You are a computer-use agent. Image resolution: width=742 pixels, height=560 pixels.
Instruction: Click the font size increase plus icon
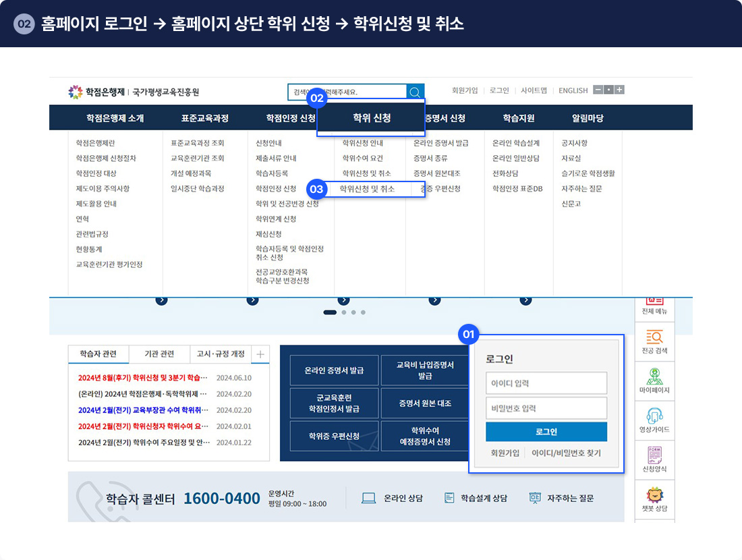click(619, 90)
